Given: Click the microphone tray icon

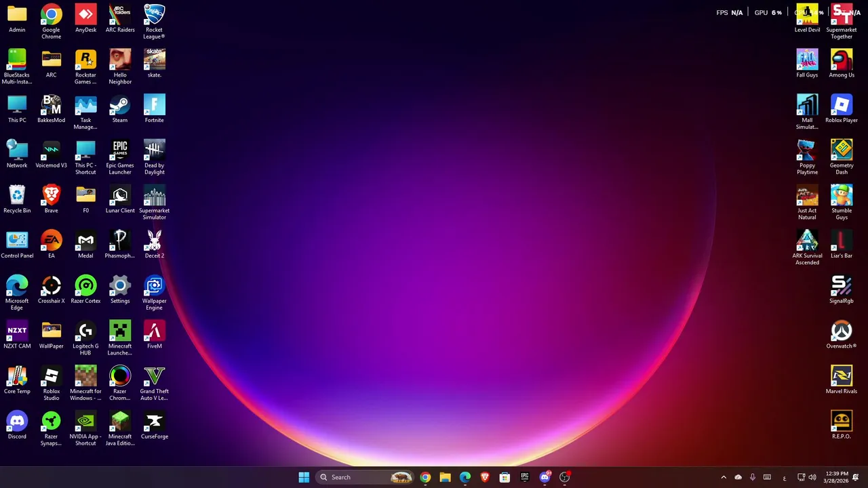Looking at the screenshot, I should pos(752,477).
